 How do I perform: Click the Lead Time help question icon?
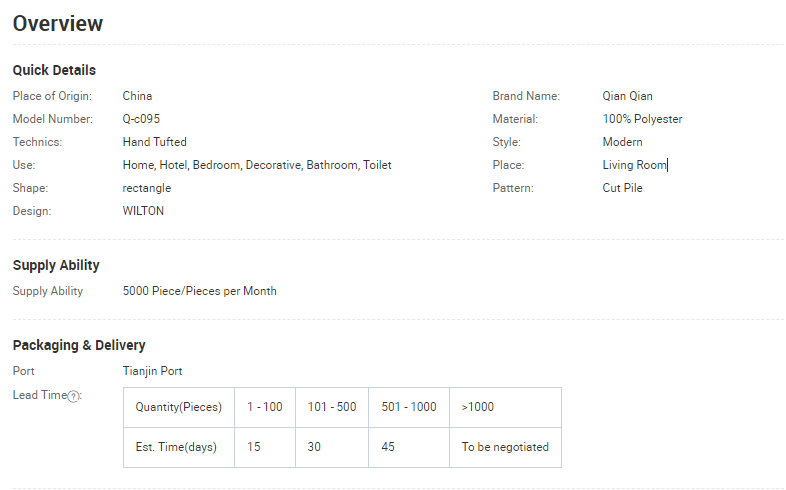[x=73, y=396]
